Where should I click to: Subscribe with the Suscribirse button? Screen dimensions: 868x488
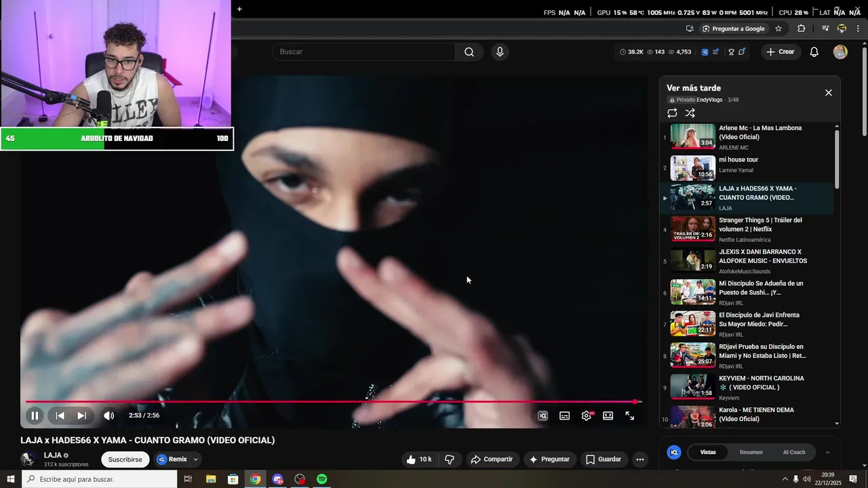(x=125, y=460)
